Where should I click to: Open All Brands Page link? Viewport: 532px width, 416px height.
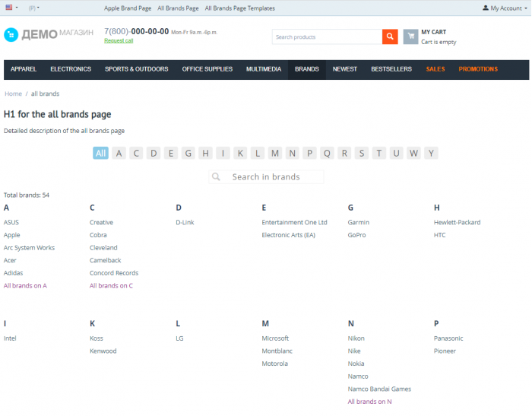pos(178,8)
